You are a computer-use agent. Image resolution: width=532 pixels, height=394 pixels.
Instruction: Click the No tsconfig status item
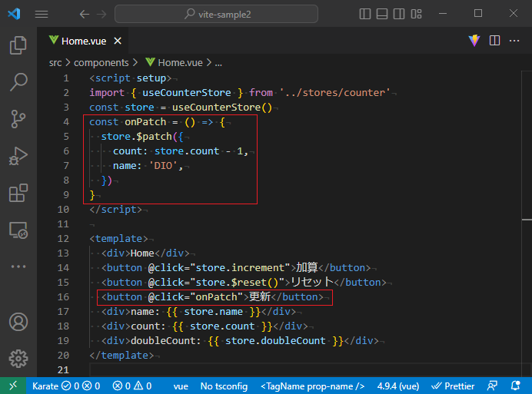click(x=224, y=386)
